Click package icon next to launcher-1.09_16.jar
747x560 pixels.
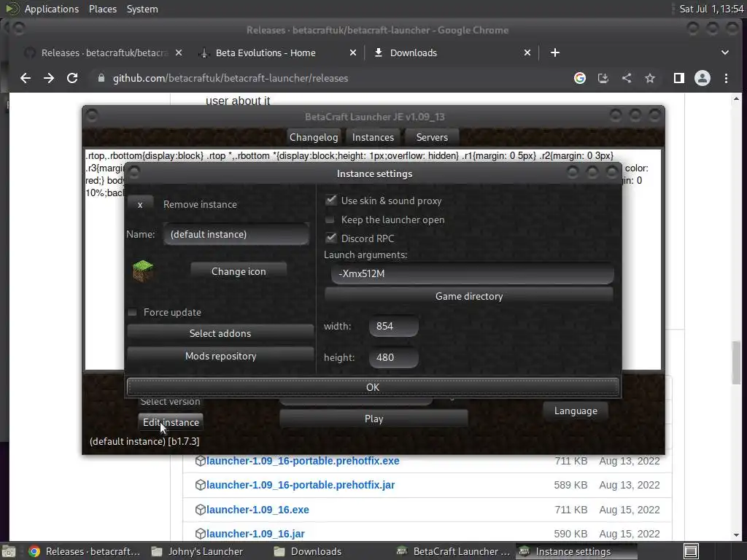(x=200, y=533)
